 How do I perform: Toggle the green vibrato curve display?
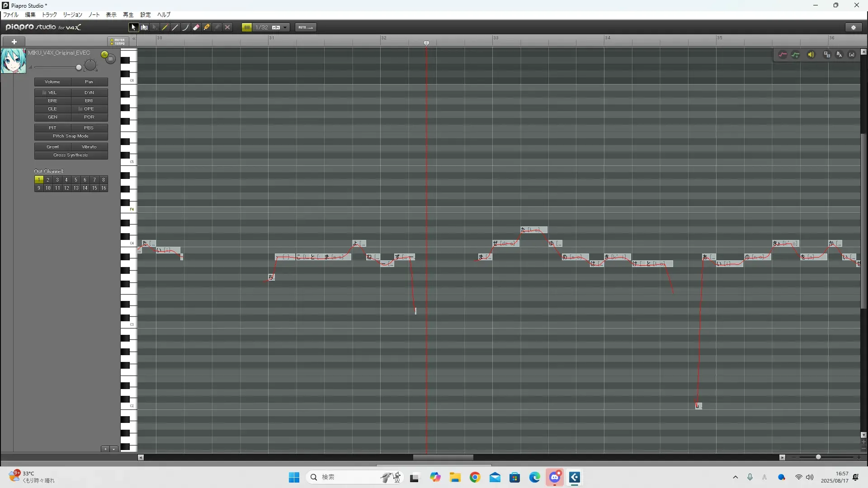796,55
